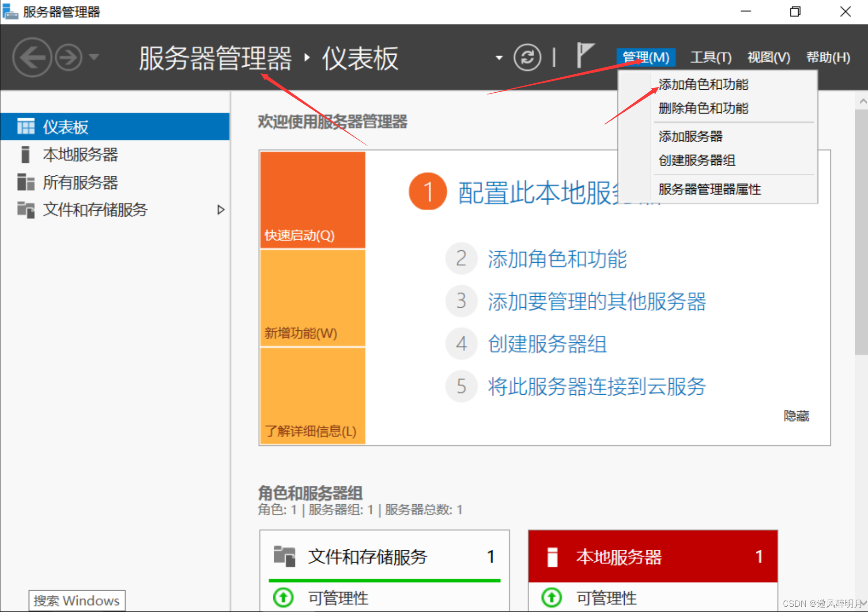Choose 删除角色和功能 menu entry
868x612 pixels.
(x=703, y=108)
